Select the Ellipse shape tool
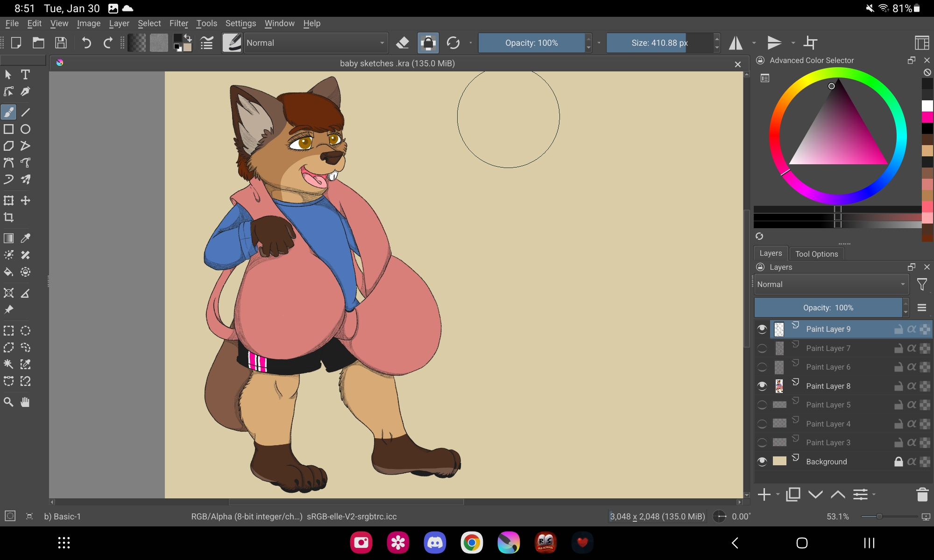Viewport: 934px width, 560px height. coord(25,129)
